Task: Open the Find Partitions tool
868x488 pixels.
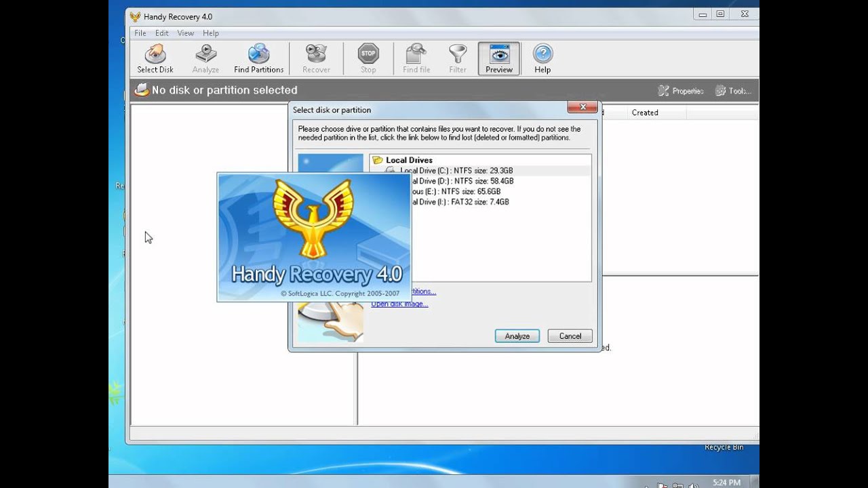Action: pyautogui.click(x=258, y=58)
